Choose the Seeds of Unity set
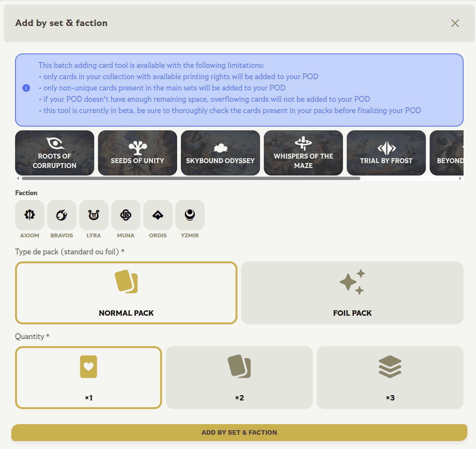 tap(138, 153)
